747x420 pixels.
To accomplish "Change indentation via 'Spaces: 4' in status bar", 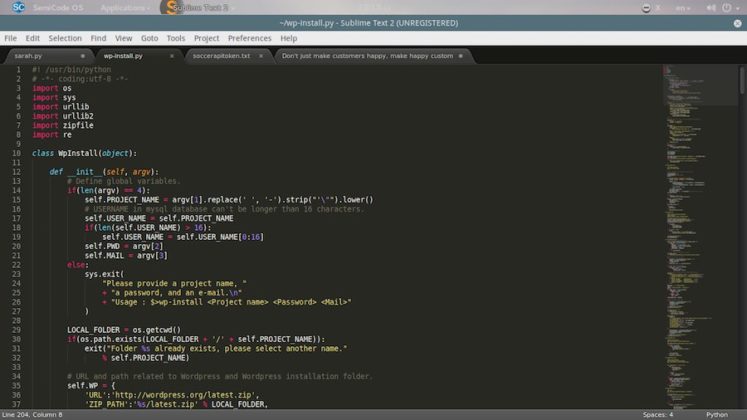I will [658, 415].
